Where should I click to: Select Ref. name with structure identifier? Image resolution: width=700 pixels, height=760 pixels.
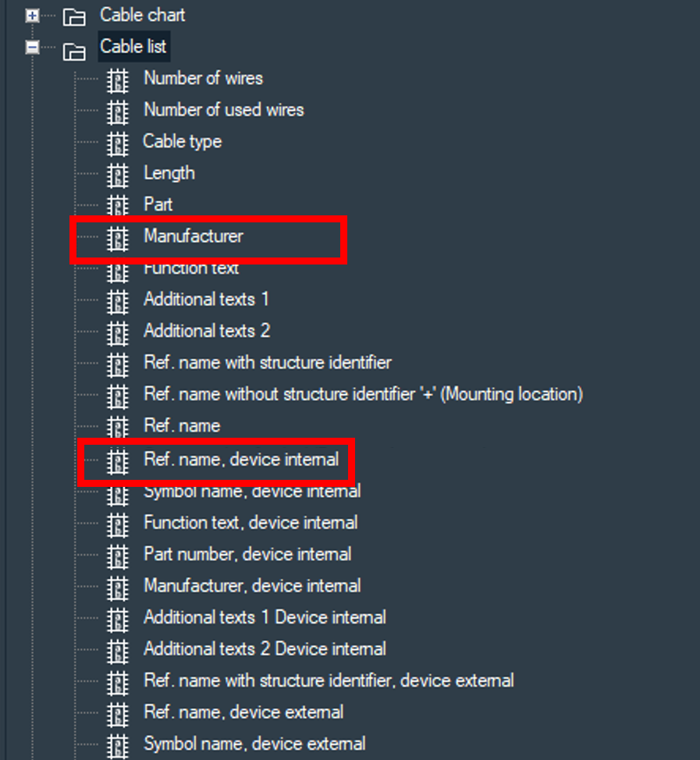(x=268, y=363)
